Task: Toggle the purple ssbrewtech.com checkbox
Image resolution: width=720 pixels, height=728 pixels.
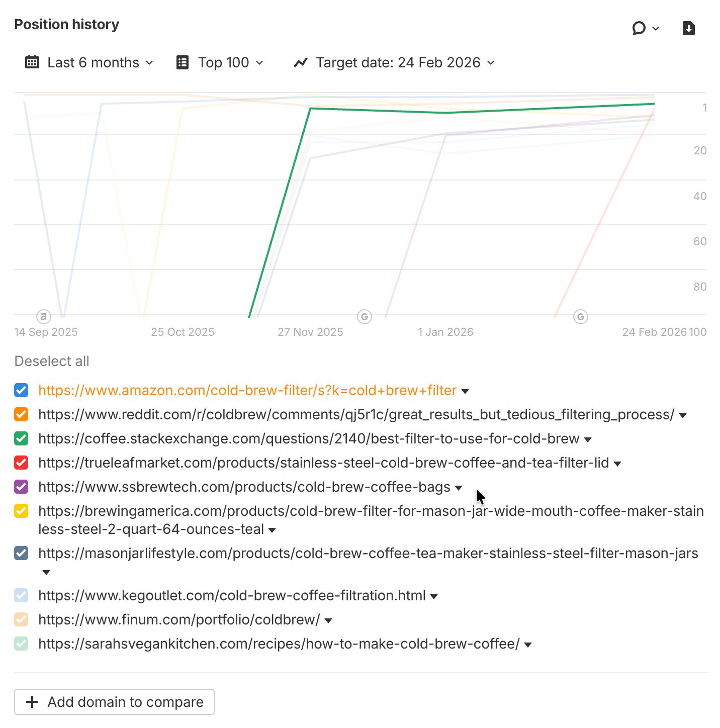Action: click(x=21, y=487)
